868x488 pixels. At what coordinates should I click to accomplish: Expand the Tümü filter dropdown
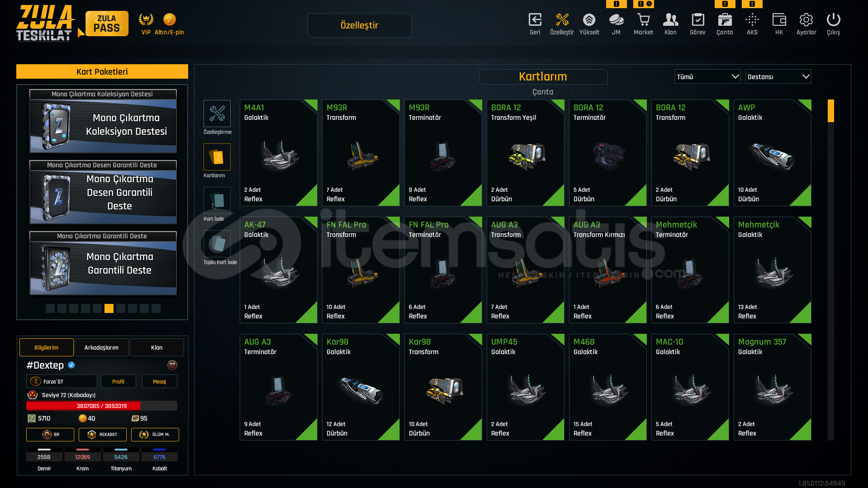point(707,76)
